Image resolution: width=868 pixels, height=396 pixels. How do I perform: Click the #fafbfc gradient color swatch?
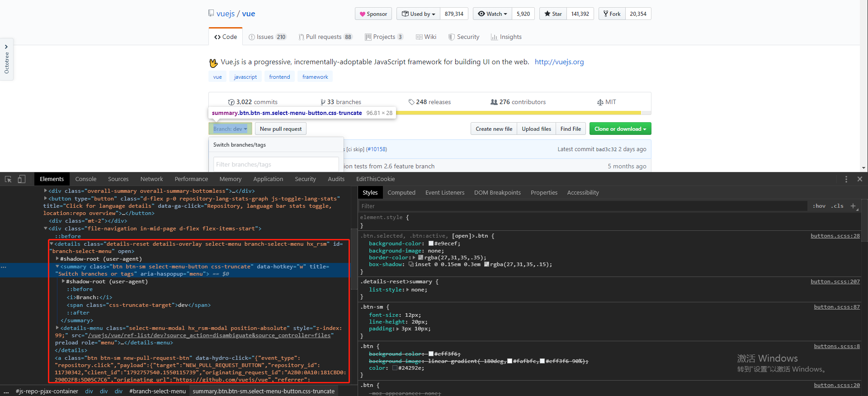pos(510,361)
